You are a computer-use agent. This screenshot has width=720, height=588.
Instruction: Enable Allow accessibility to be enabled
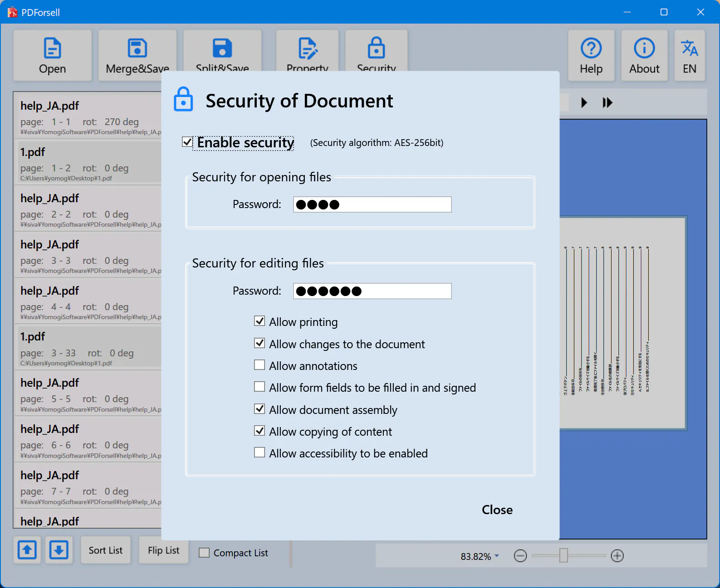click(x=260, y=452)
